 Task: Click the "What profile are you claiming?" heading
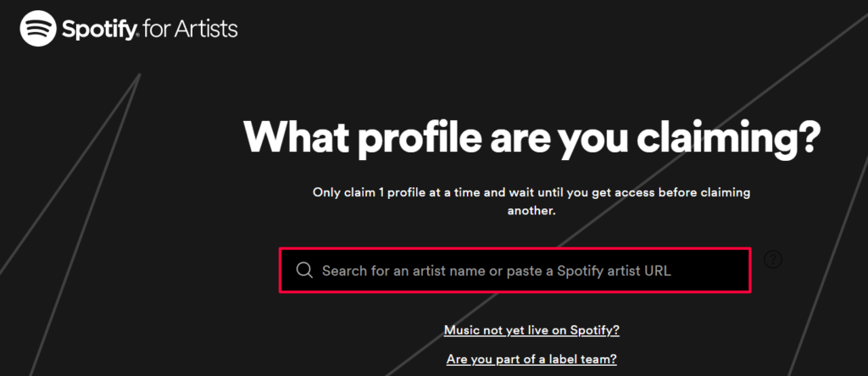click(531, 138)
